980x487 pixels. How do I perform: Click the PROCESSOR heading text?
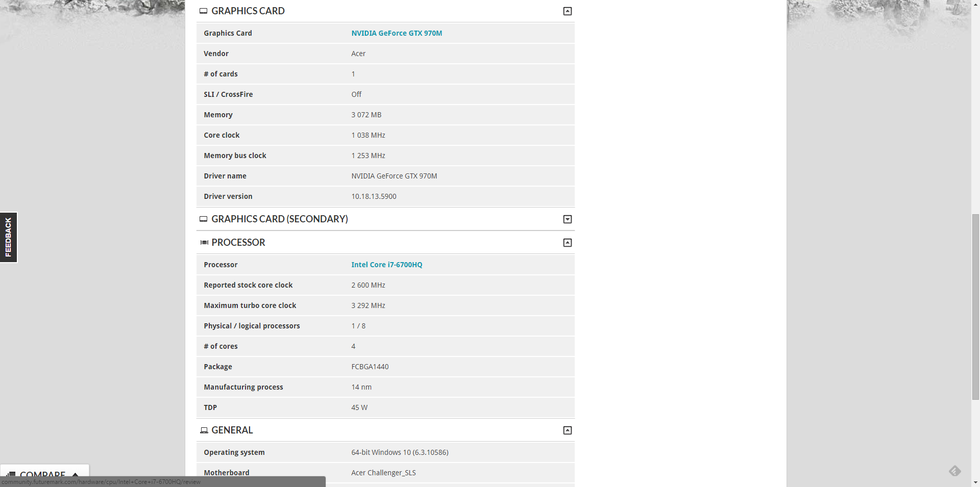click(x=238, y=242)
